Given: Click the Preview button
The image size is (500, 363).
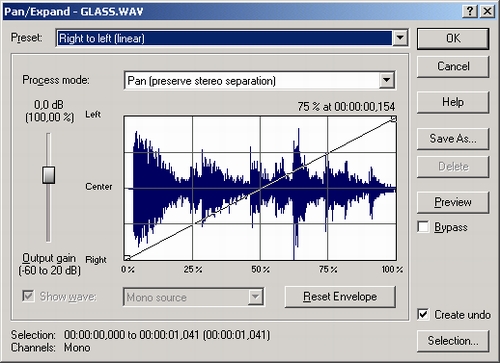Looking at the screenshot, I should (x=453, y=202).
